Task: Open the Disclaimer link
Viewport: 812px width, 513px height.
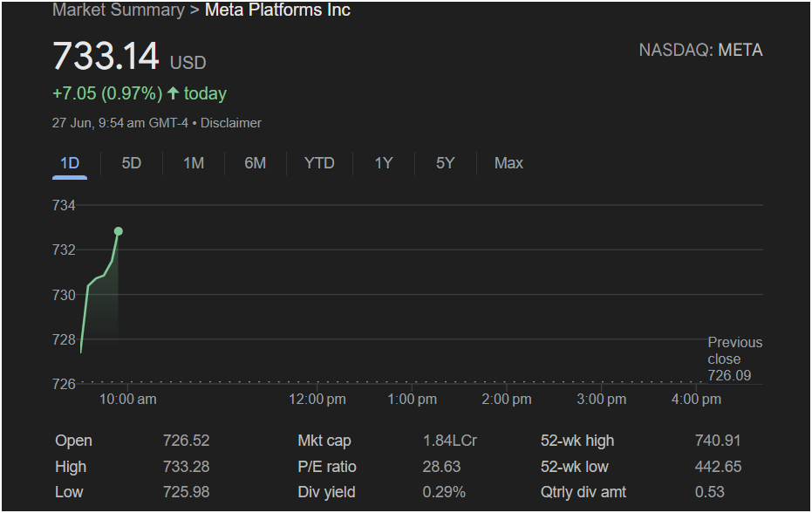Action: 231,123
